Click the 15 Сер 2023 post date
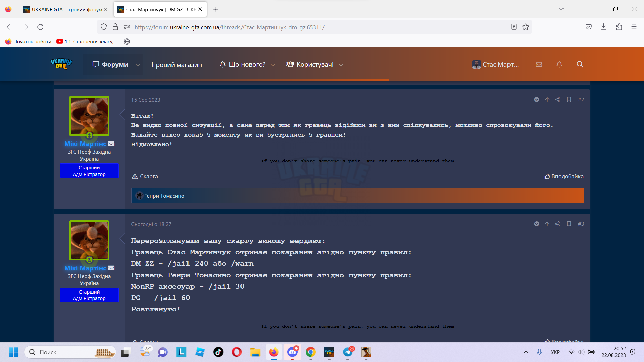The height and width of the screenshot is (362, 644). [x=146, y=100]
